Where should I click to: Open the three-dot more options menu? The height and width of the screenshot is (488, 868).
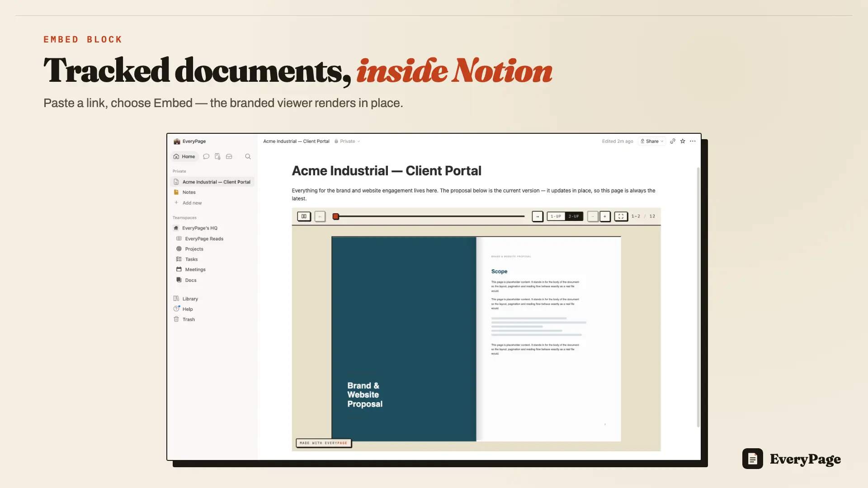pos(693,141)
